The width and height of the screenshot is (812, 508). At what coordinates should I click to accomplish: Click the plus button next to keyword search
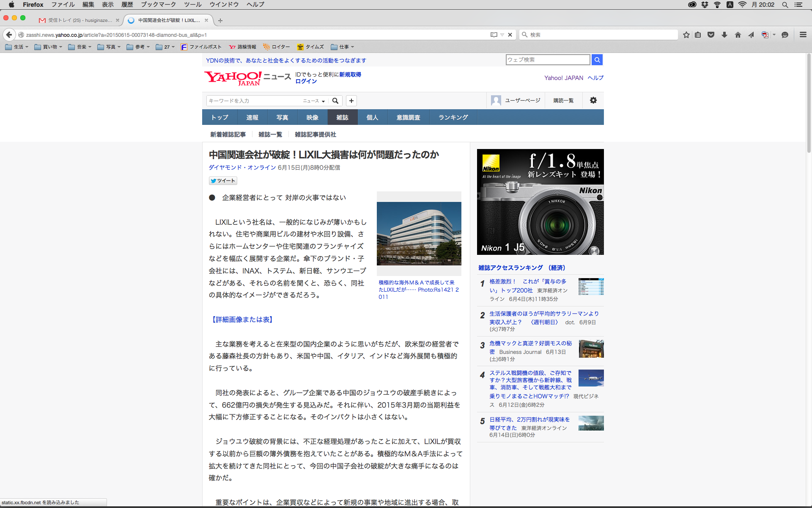tap(351, 101)
